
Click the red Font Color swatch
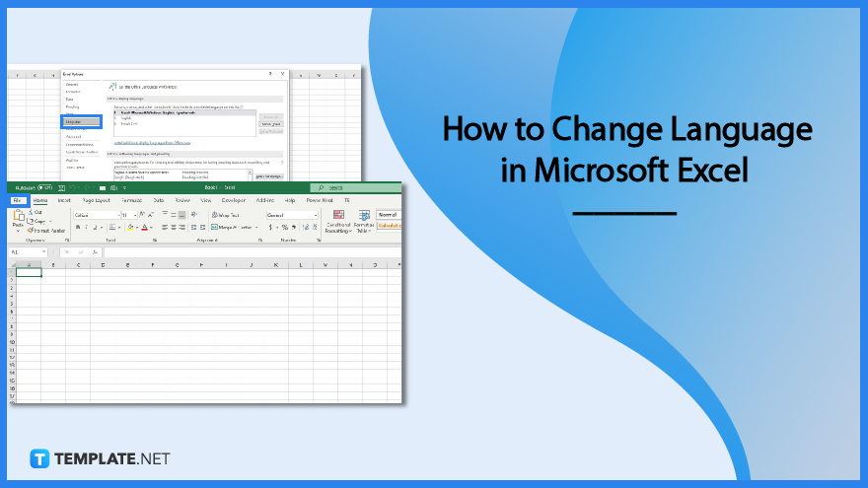point(144,227)
